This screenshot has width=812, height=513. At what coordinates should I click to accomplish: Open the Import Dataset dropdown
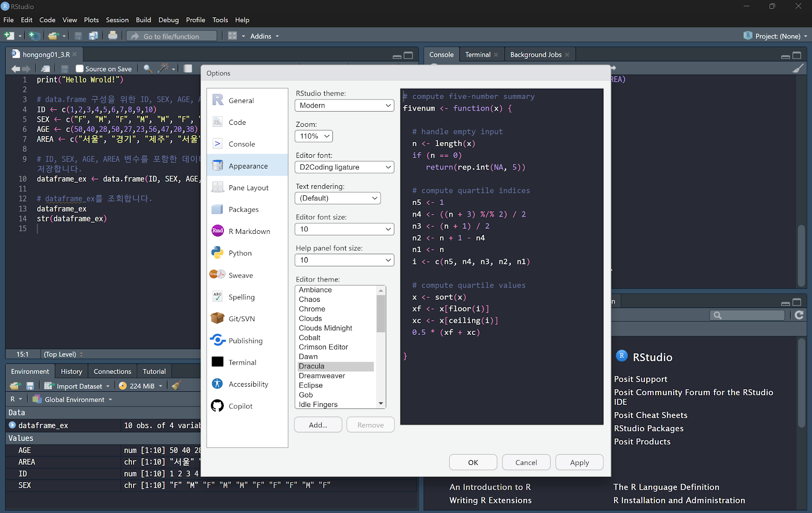click(77, 386)
